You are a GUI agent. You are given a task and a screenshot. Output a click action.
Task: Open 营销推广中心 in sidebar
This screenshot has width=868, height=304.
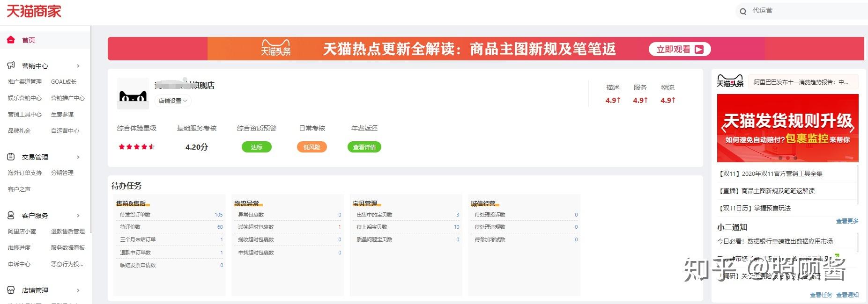tap(68, 98)
